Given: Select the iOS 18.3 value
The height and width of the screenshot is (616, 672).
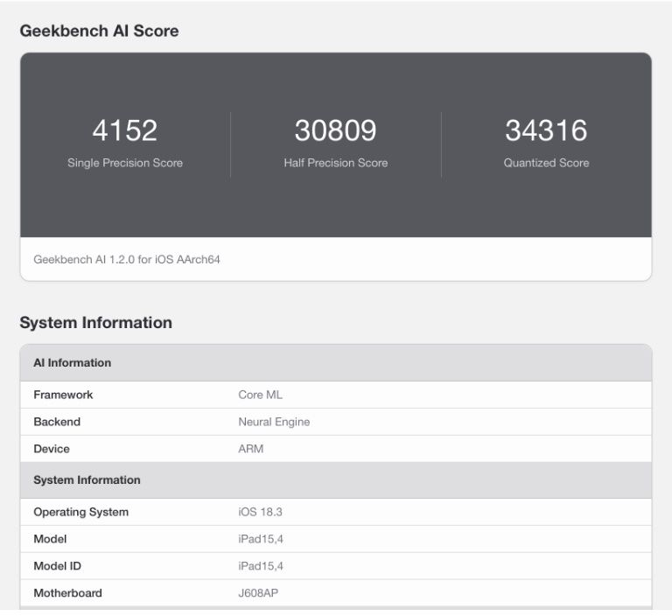Looking at the screenshot, I should pyautogui.click(x=260, y=512).
